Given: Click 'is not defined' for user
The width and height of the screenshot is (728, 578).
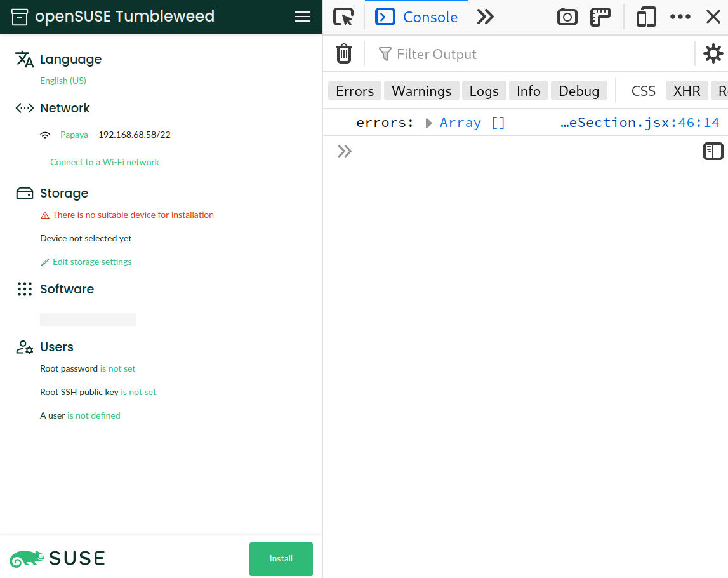Looking at the screenshot, I should [94, 415].
